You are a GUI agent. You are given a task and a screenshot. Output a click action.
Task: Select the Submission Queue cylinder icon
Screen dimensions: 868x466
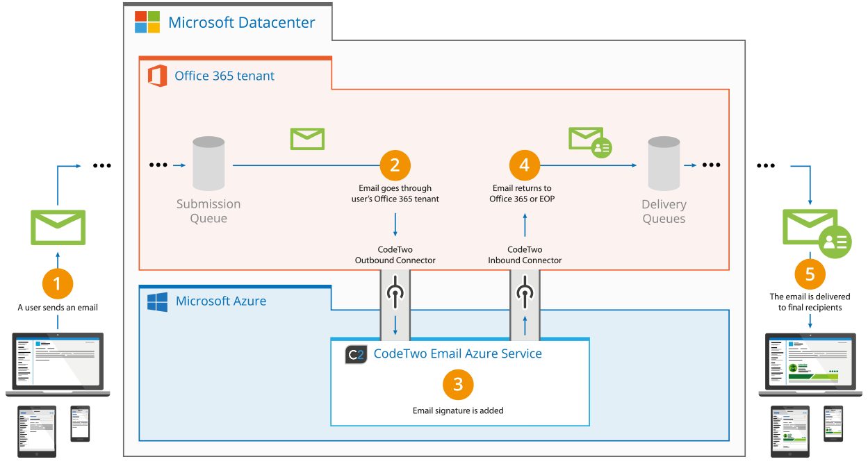click(x=208, y=163)
